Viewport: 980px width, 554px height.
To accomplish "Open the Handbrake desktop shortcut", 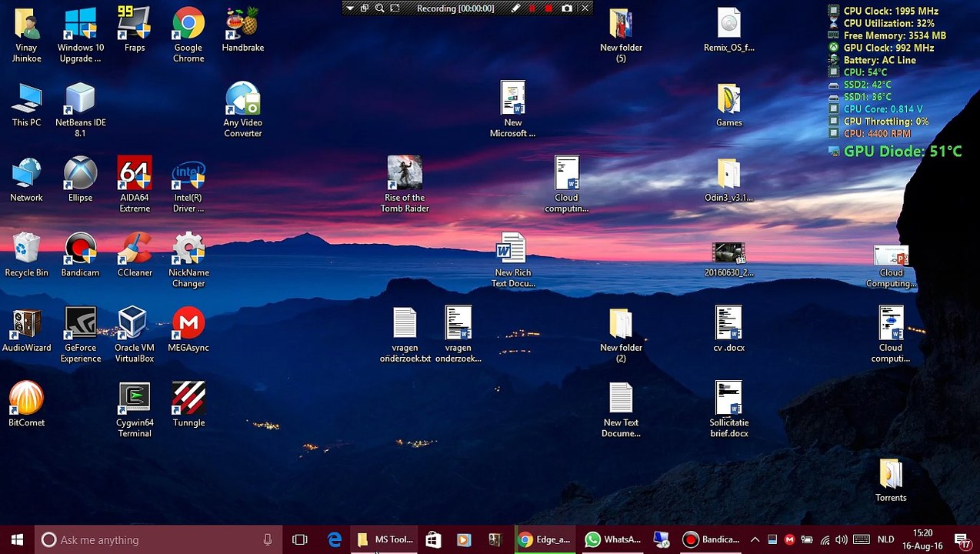I will 243,29.
